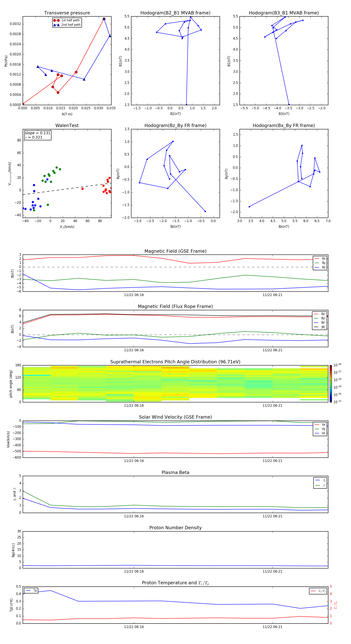Click the Suprathermal Electrons Pitch Angle Distribution title

pos(175,362)
